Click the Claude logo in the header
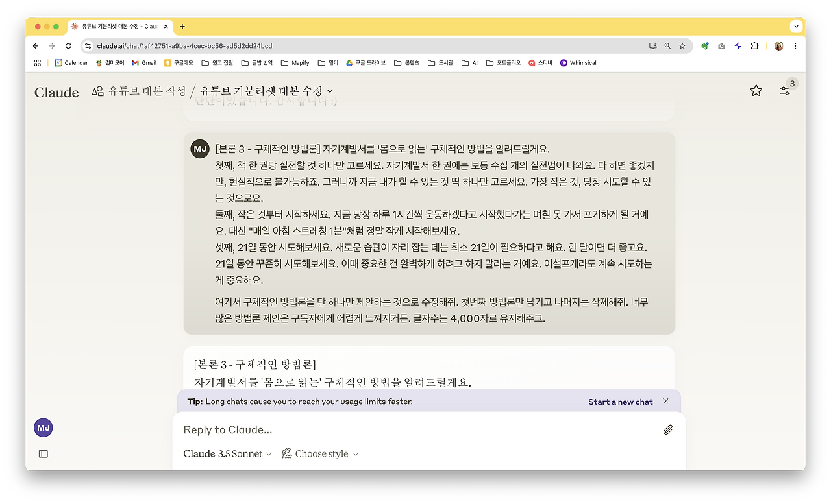 click(56, 92)
